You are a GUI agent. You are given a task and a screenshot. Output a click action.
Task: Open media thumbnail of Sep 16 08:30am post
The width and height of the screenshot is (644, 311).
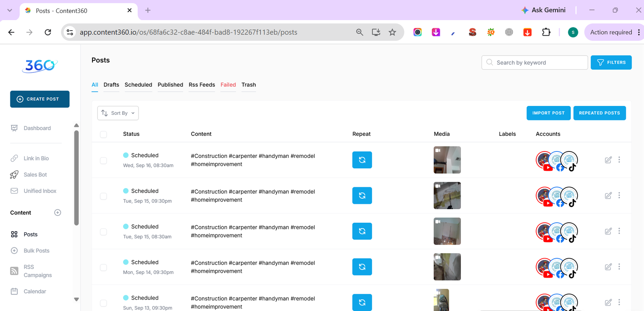(x=447, y=160)
